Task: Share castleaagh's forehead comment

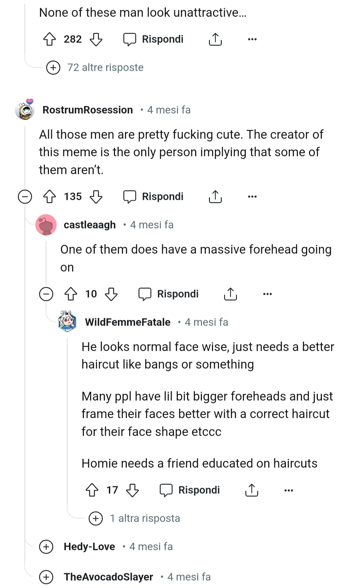Action: (x=230, y=294)
